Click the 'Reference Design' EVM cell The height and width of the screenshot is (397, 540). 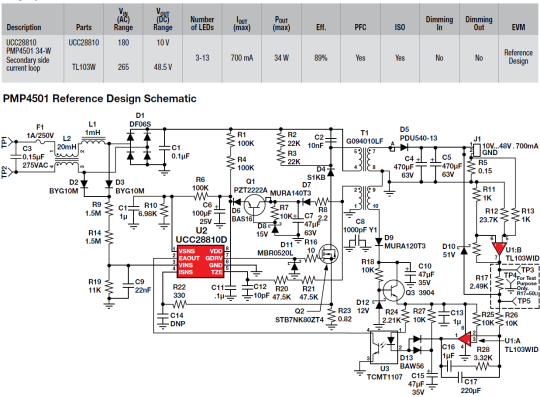(518, 57)
